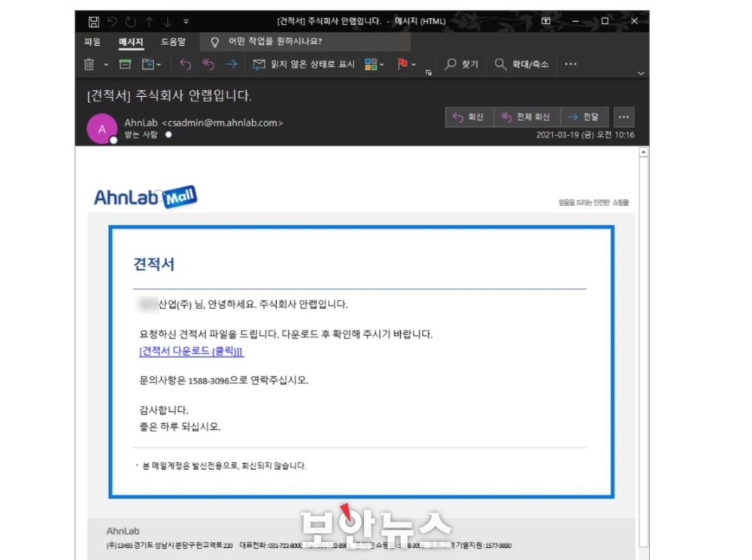Click the AhnLab Mall logo
The width and height of the screenshot is (752, 560).
click(145, 197)
